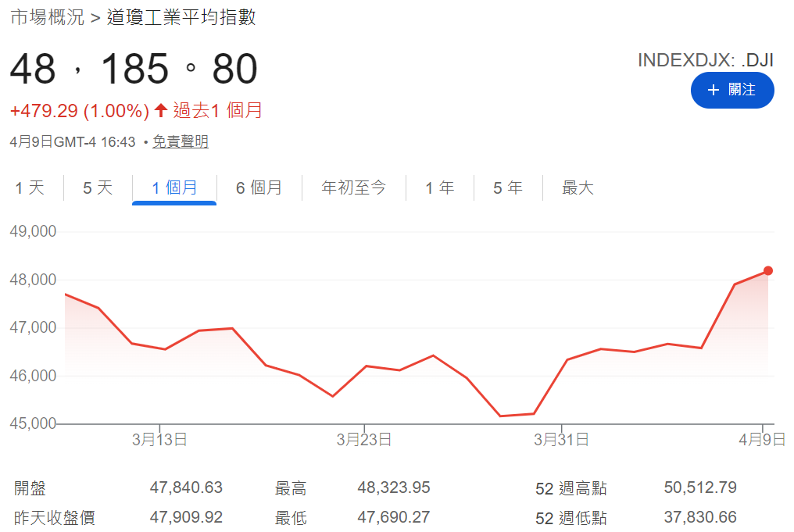Open the 最大 maximum time range view
The width and height of the screenshot is (794, 532).
pyautogui.click(x=578, y=187)
